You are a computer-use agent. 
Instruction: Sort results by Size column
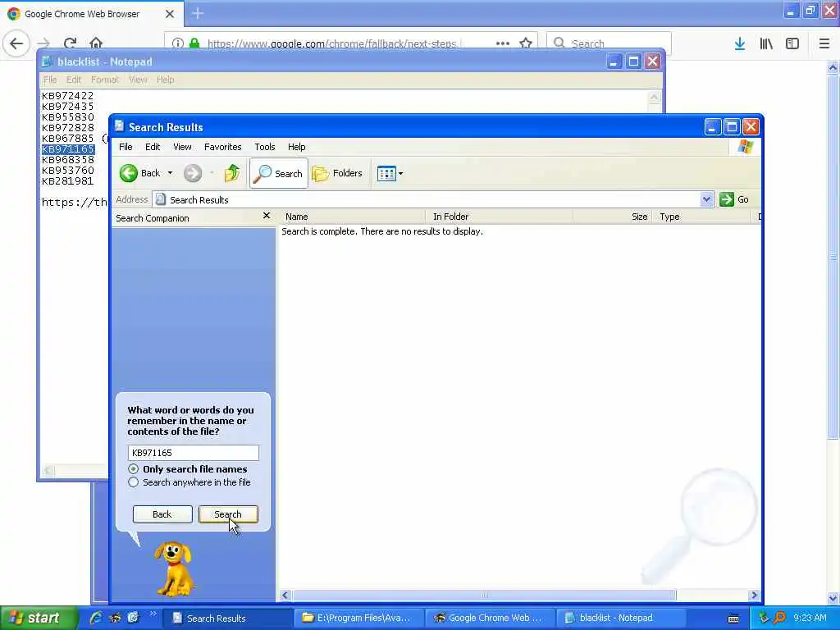(612, 217)
